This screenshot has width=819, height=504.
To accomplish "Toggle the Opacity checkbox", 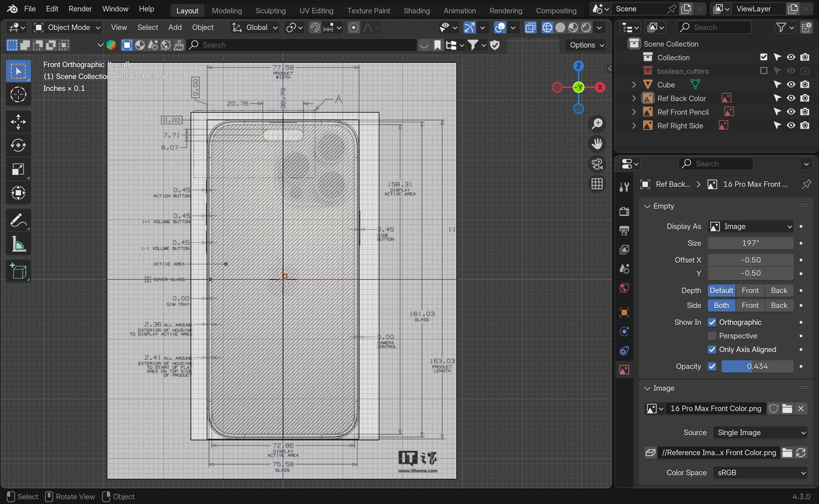I will (x=712, y=366).
